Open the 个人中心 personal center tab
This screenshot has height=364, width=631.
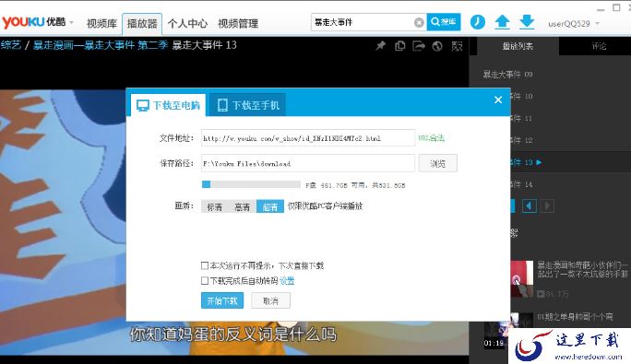(x=187, y=24)
